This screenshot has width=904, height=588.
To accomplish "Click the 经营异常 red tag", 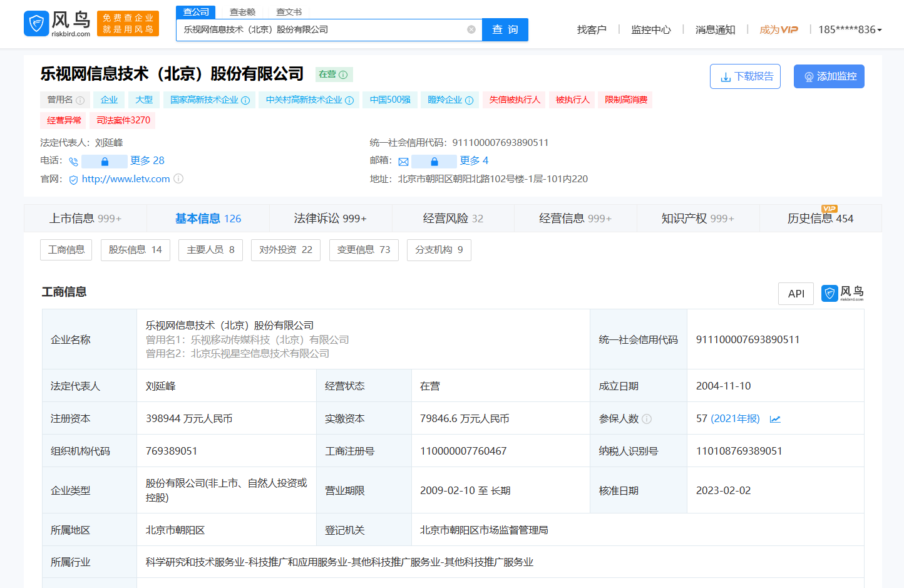I will coord(64,120).
